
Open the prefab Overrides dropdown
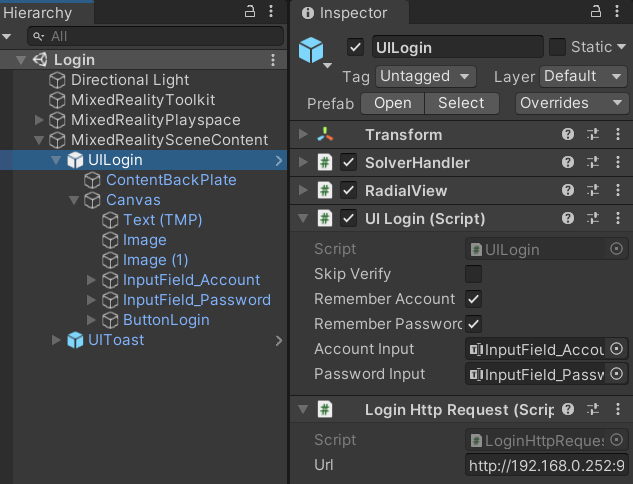(x=572, y=103)
